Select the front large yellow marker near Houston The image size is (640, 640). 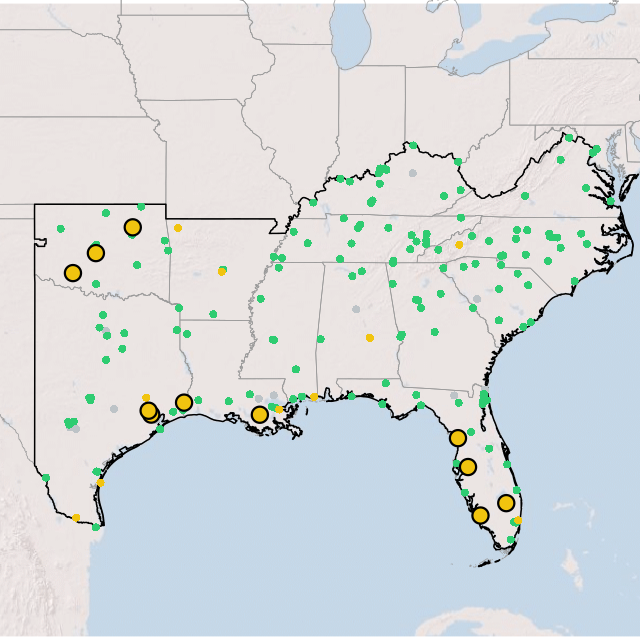tap(149, 411)
